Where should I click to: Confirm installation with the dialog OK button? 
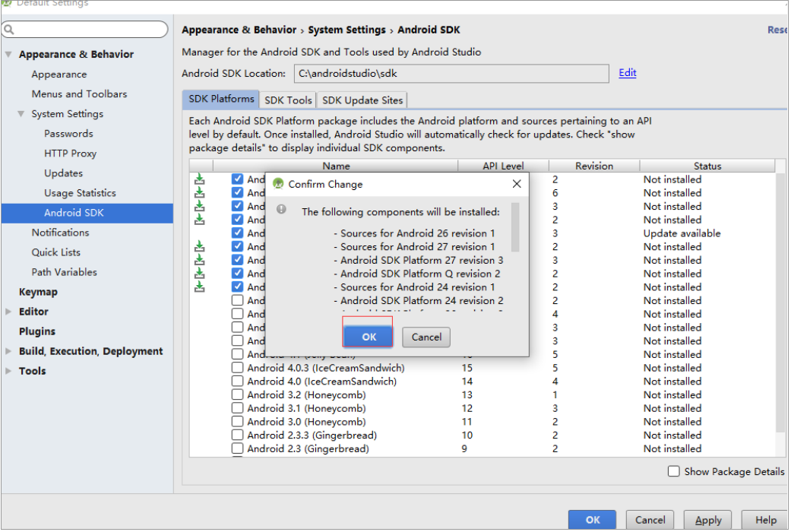pos(369,337)
